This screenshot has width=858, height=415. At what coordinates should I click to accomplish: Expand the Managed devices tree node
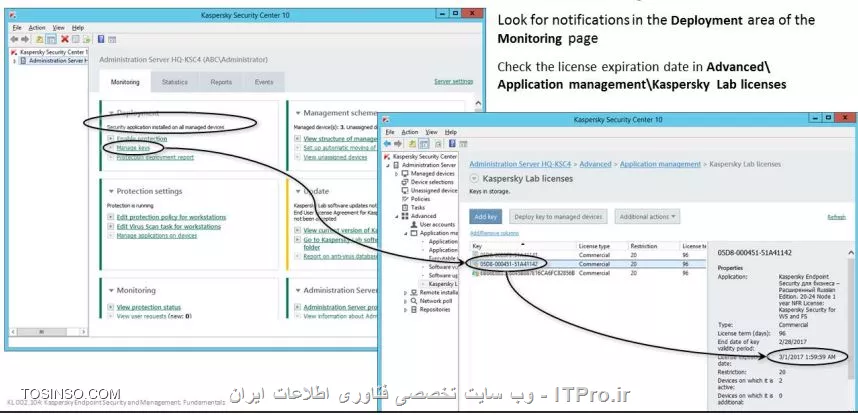(x=396, y=174)
